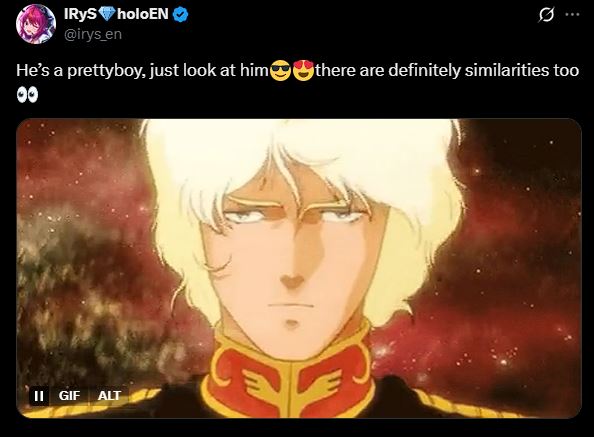The image size is (594, 437).
Task: Open the three-dot more options menu
Action: [572, 14]
